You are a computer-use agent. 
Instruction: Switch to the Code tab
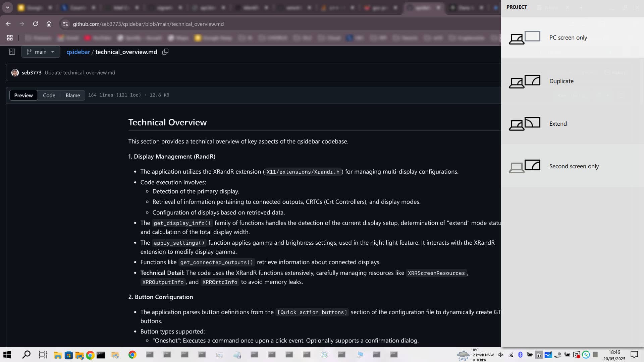click(x=49, y=95)
